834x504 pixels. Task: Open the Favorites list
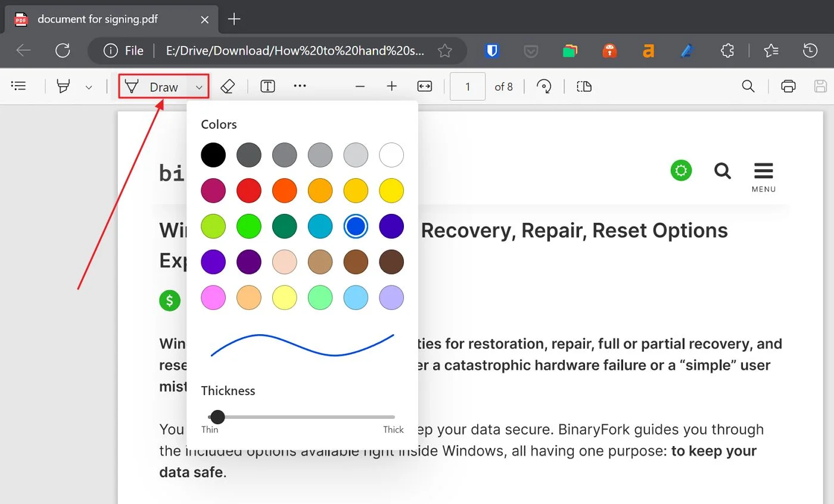pos(771,51)
